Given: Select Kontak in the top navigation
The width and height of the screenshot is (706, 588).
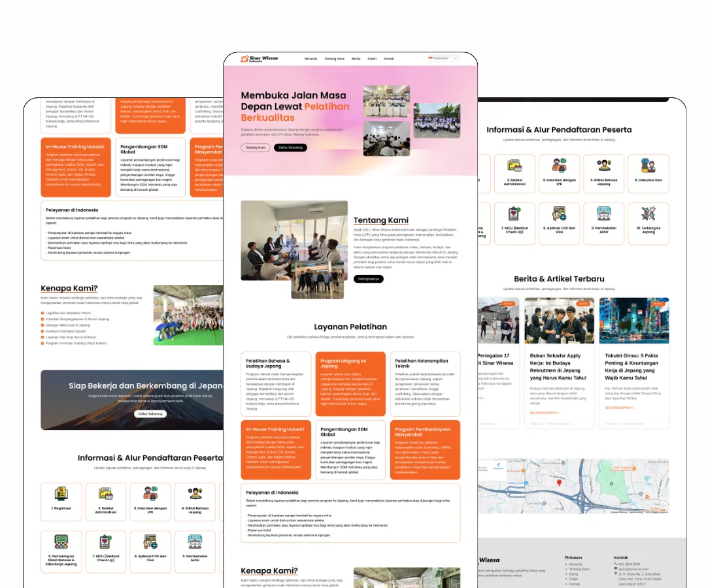Looking at the screenshot, I should coord(389,59).
